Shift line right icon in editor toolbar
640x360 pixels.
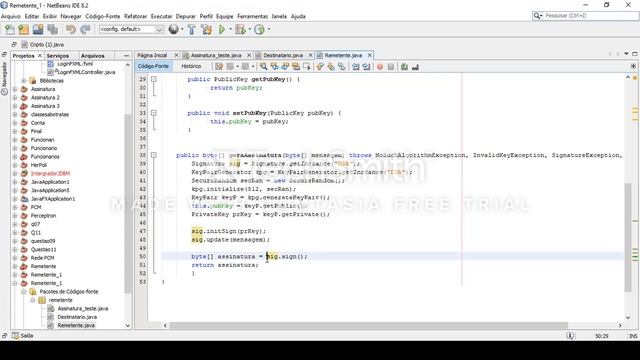367,67
